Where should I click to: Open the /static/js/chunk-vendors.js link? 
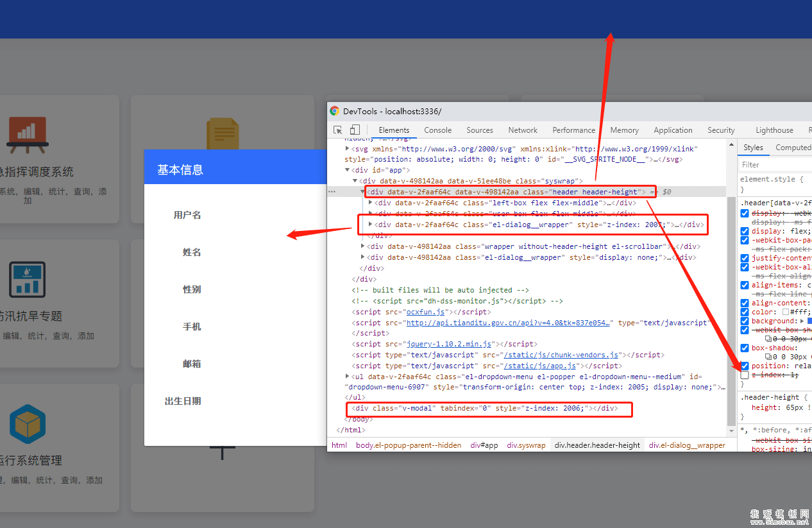[x=561, y=355]
